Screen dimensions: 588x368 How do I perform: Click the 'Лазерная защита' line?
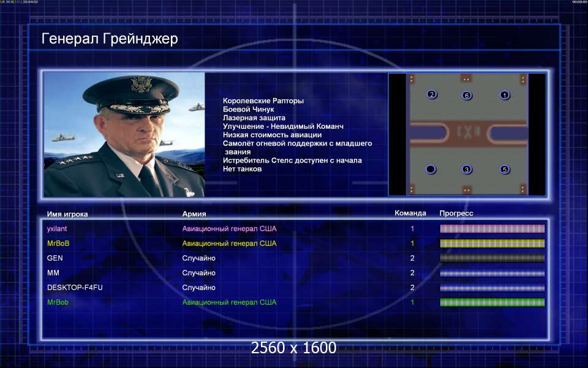pyautogui.click(x=254, y=118)
